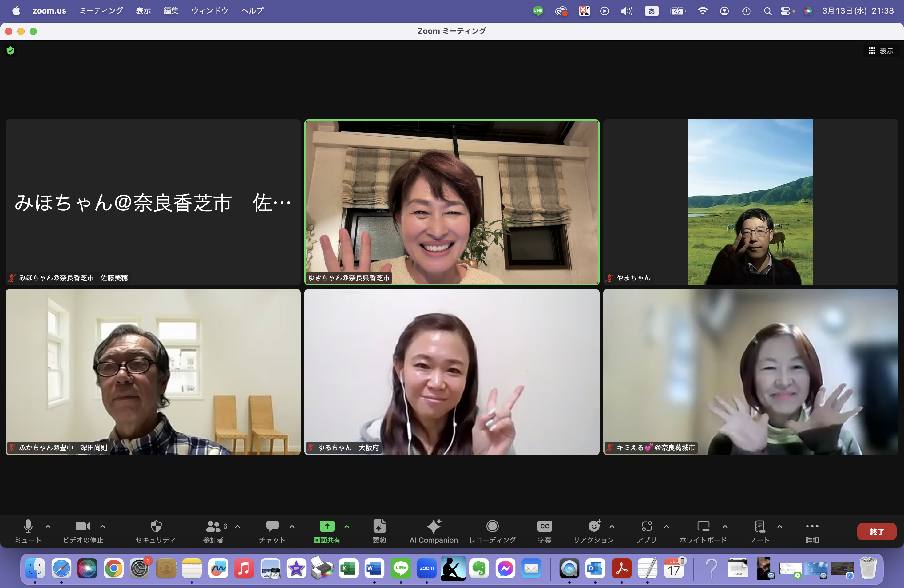Click the green Share Screen (画面共有) icon
Image resolution: width=904 pixels, height=588 pixels.
[327, 526]
